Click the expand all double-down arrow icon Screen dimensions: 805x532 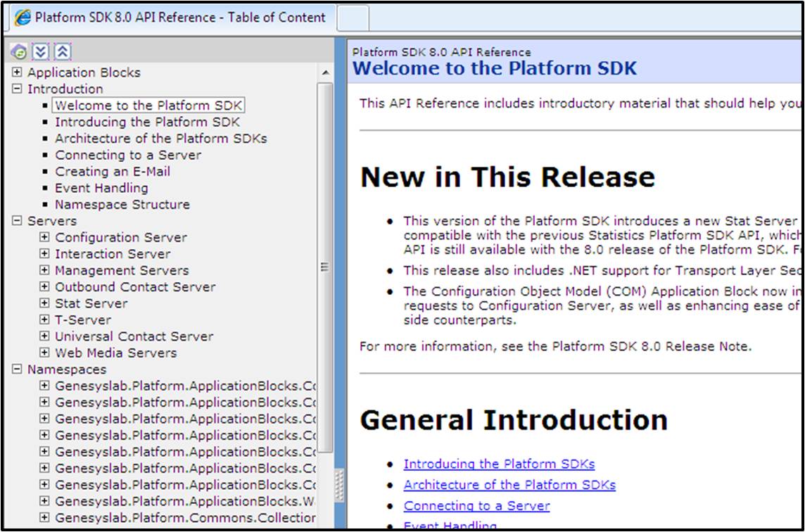point(41,51)
